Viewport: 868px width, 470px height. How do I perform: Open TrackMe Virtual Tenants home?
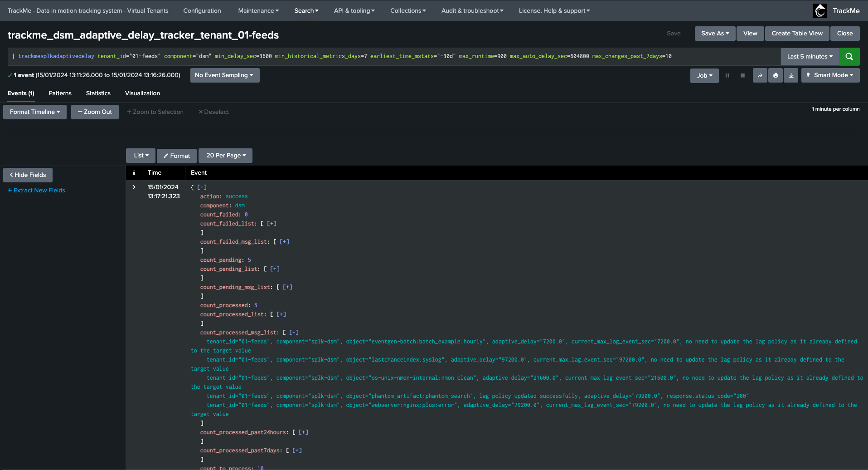pos(88,10)
